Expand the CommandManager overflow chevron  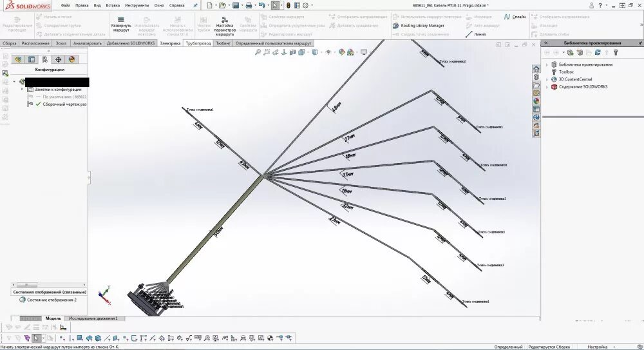641,24
